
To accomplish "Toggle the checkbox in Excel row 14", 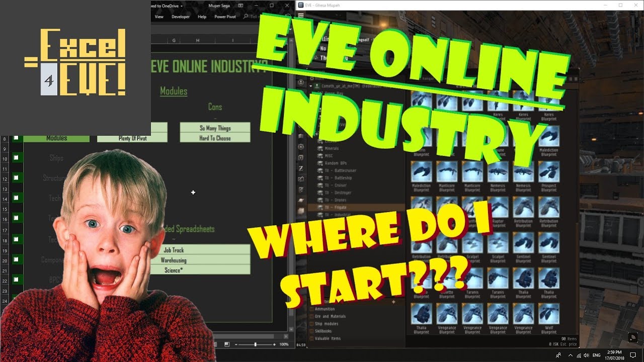I will click(17, 198).
